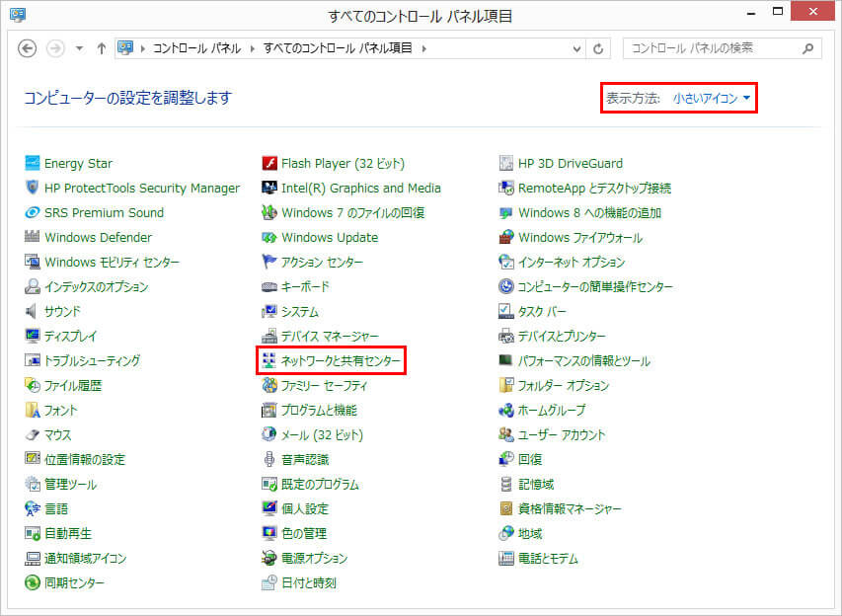
Task: Click the Windows Defender castle icon
Action: pos(33,237)
